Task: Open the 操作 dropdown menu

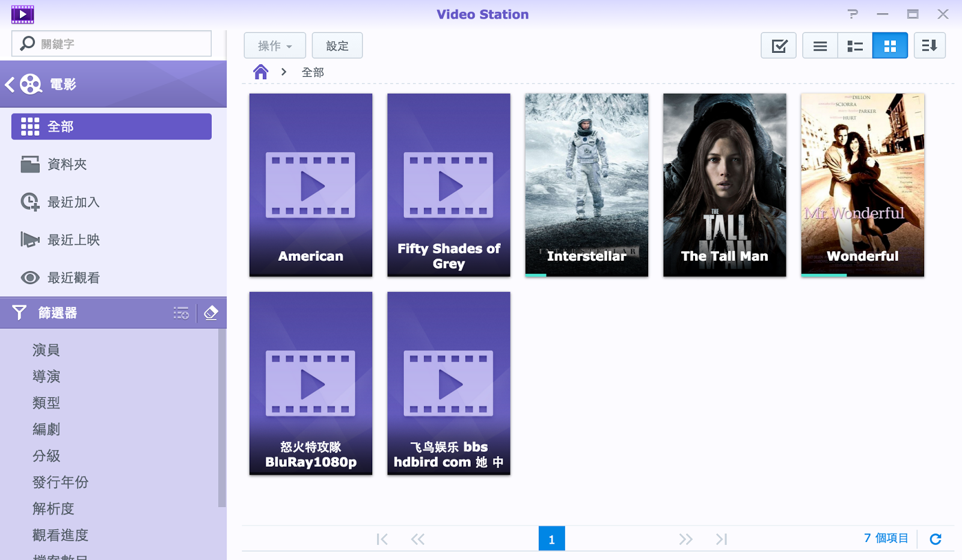Action: 275,46
